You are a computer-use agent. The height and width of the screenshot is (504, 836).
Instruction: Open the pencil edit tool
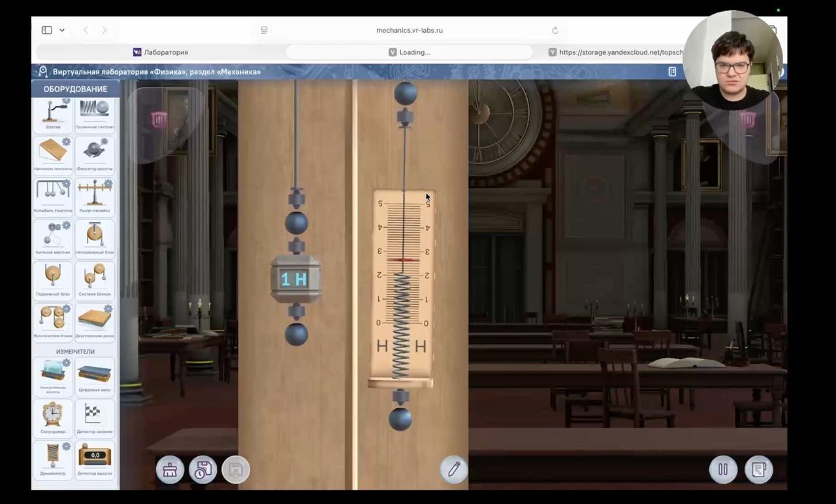click(x=454, y=469)
